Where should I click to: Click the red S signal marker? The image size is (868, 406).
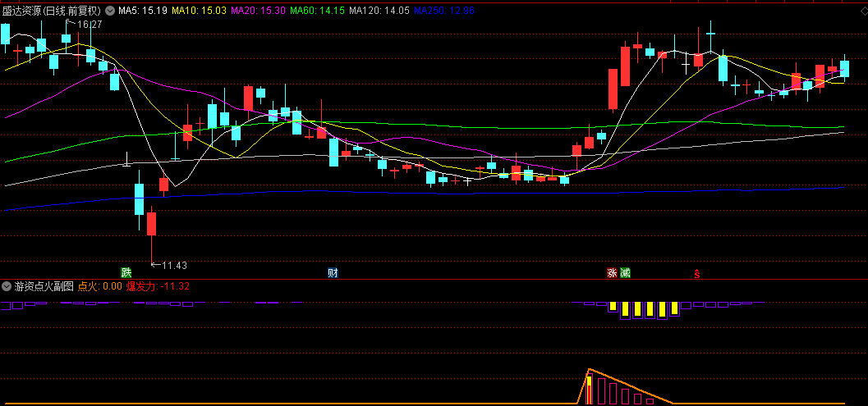[x=697, y=272]
